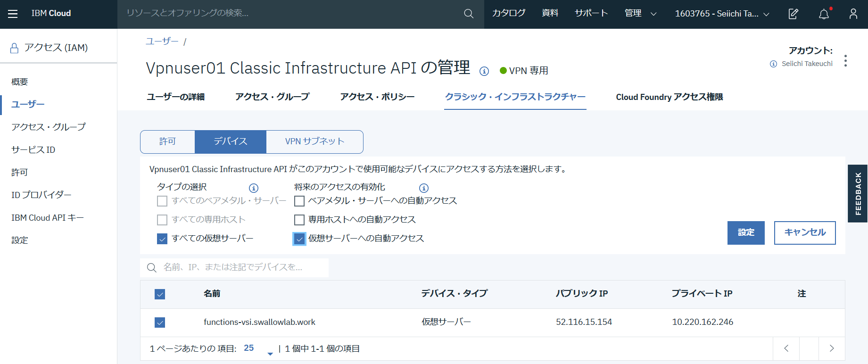Open the account switcher 1603765 dropdown
The width and height of the screenshot is (868, 364).
tap(722, 14)
